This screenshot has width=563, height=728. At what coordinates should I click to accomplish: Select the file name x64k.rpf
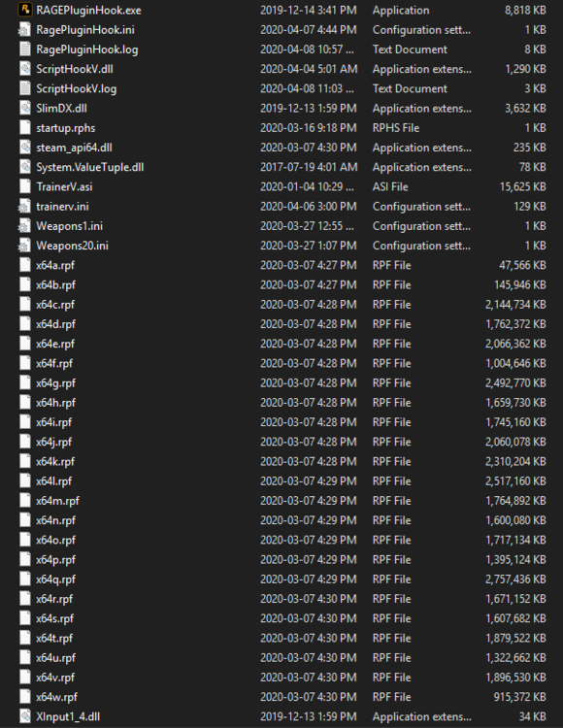point(55,461)
